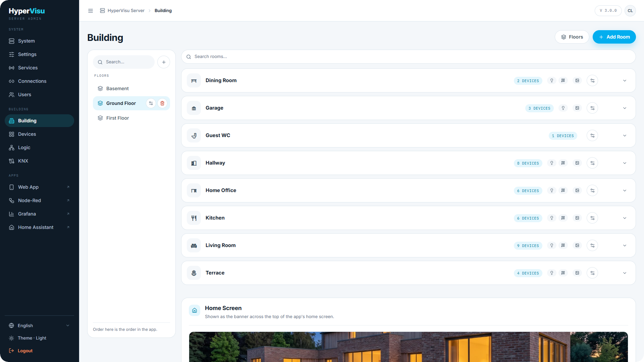The width and height of the screenshot is (644, 362).
Task: Open Living Room settings sliders icon
Action: point(592,245)
